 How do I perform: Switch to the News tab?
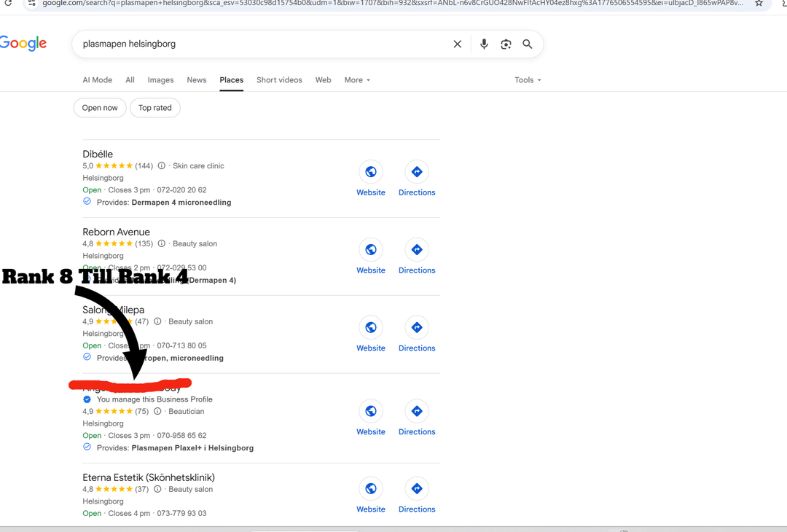197,80
